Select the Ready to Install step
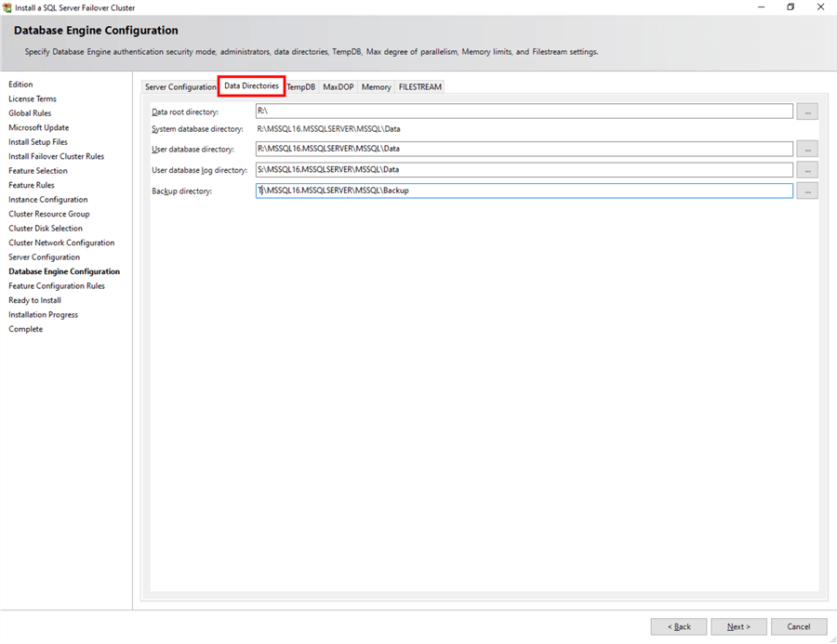The image size is (837, 644). pos(34,300)
